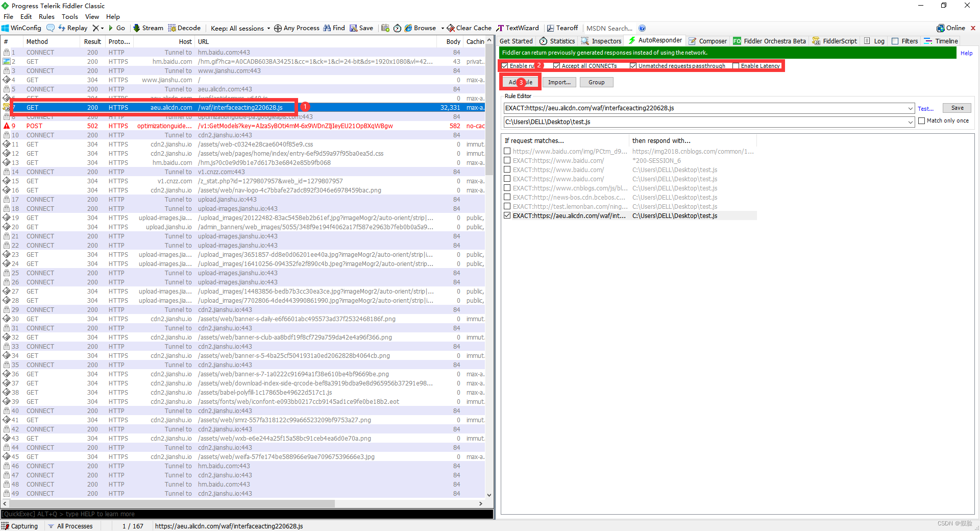Enable the news-bos.cdn.bcebos rule checkbox
The height and width of the screenshot is (531, 980).
[507, 198]
